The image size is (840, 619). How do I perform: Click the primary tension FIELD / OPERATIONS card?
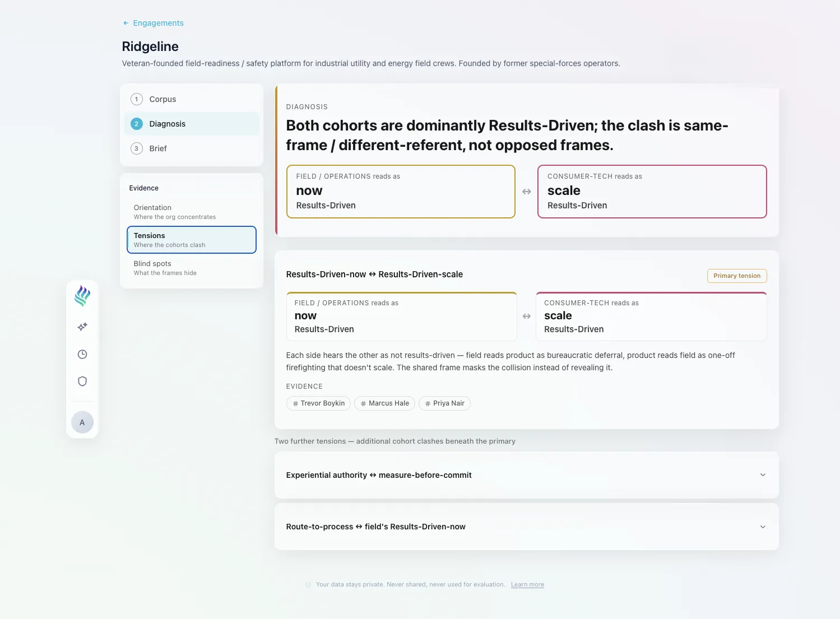(401, 317)
